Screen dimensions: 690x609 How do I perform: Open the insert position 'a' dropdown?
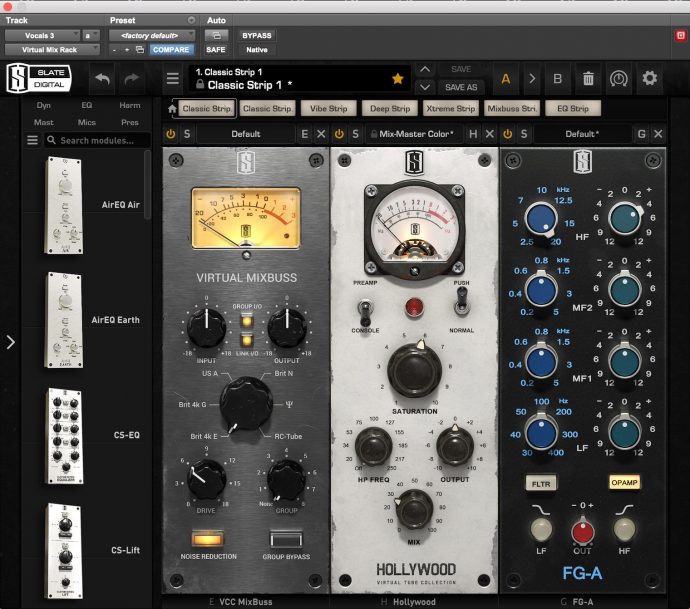coord(91,36)
